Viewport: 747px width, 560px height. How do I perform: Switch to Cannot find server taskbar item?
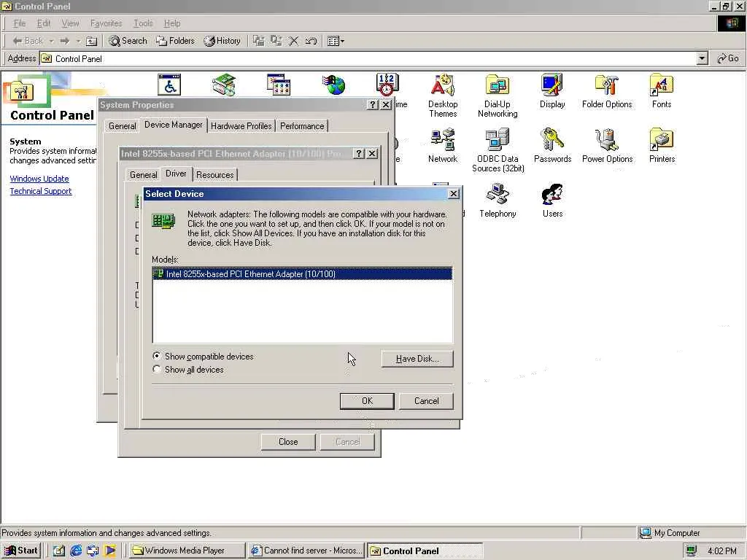pyautogui.click(x=306, y=551)
